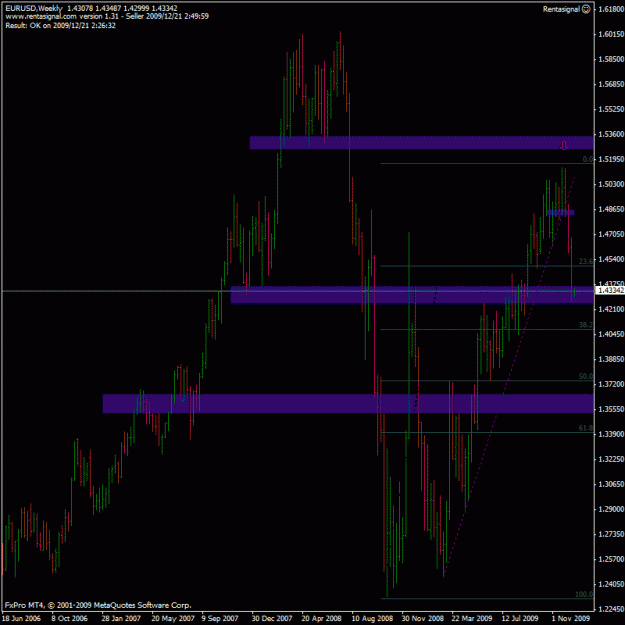The width and height of the screenshot is (625, 625).
Task: Select the small purple rectangle near 1.48650
Action: [x=560, y=213]
